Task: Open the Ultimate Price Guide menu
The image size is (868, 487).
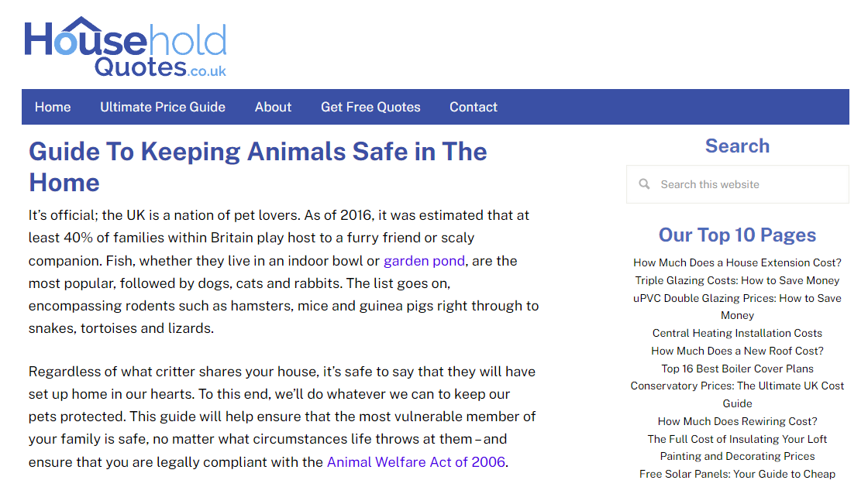Action: tap(163, 107)
